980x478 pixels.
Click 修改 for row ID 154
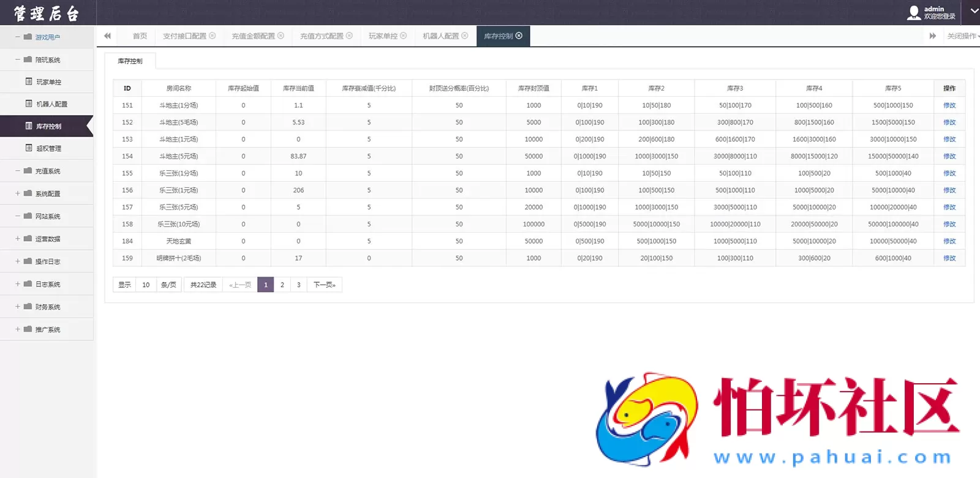click(949, 156)
